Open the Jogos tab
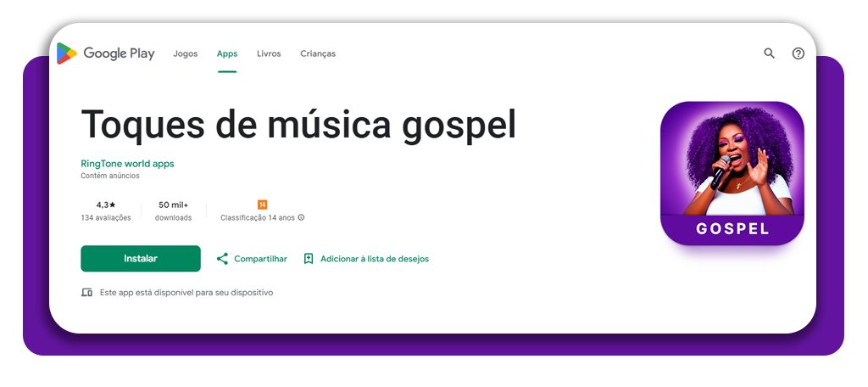The width and height of the screenshot is (868, 387). coord(185,53)
